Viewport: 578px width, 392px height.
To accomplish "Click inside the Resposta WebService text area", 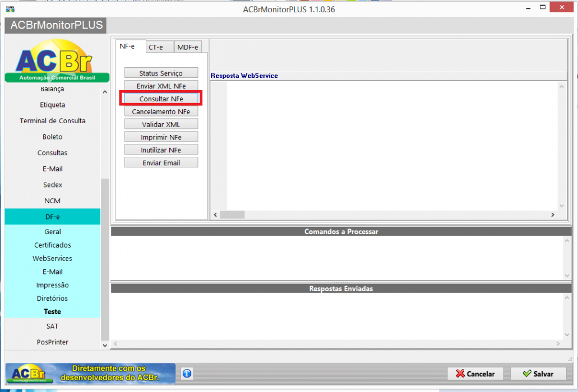I will (x=392, y=146).
